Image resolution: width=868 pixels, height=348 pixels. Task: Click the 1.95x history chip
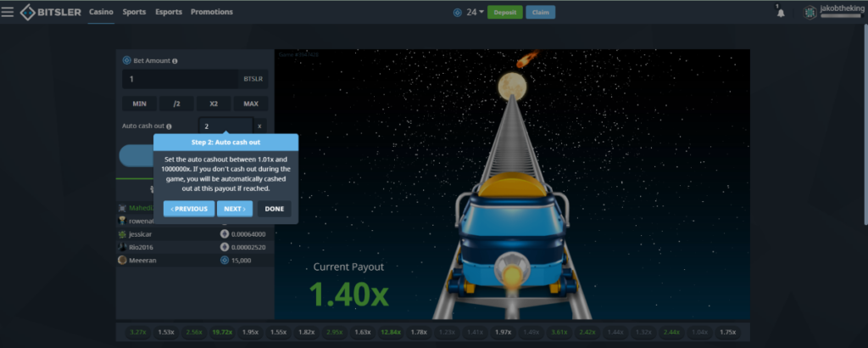pos(251,333)
